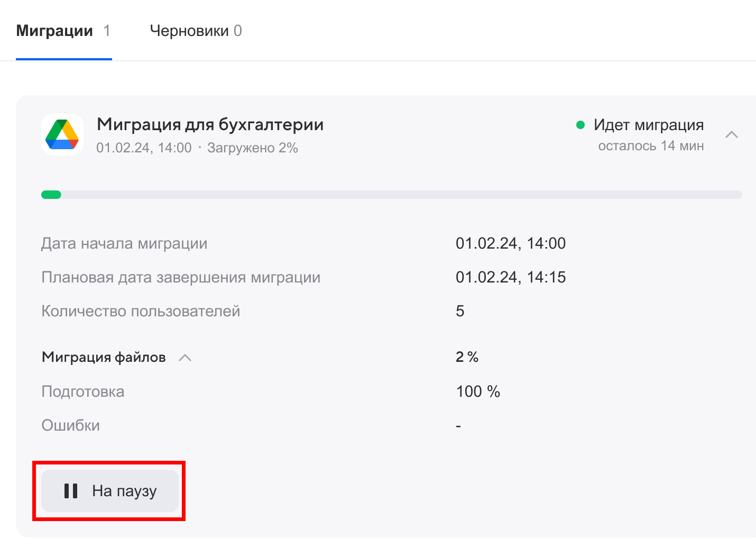Select the planned completion time 01.02.24, 14:15
756x556 pixels.
tap(510, 277)
